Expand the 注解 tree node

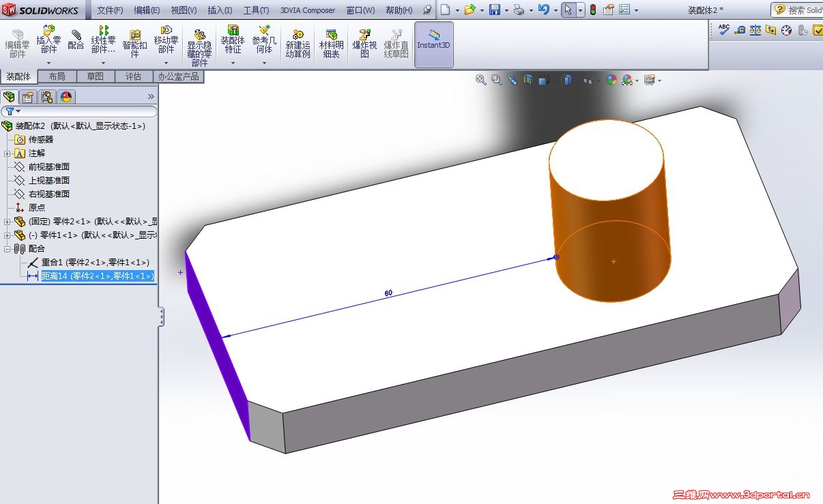point(8,153)
